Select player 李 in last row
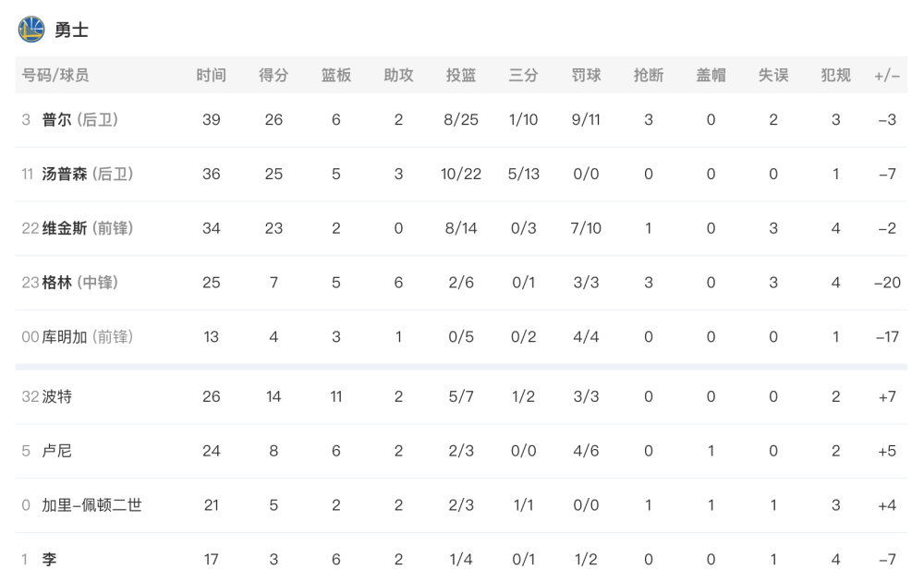The height and width of the screenshot is (582, 924). 49,559
